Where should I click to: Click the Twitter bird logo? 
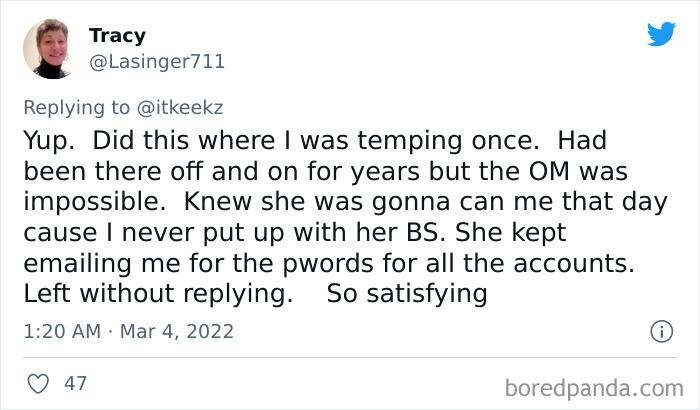[661, 34]
